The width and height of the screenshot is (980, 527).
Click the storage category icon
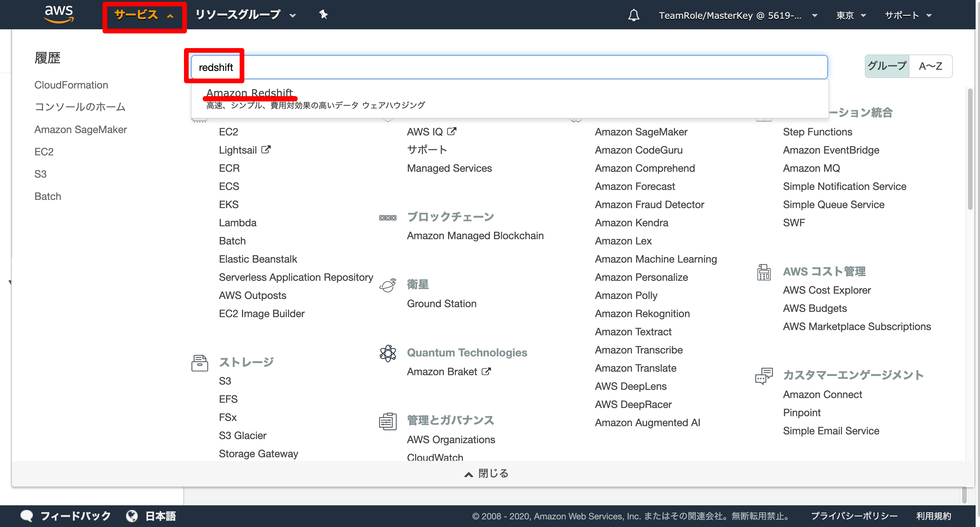point(200,363)
